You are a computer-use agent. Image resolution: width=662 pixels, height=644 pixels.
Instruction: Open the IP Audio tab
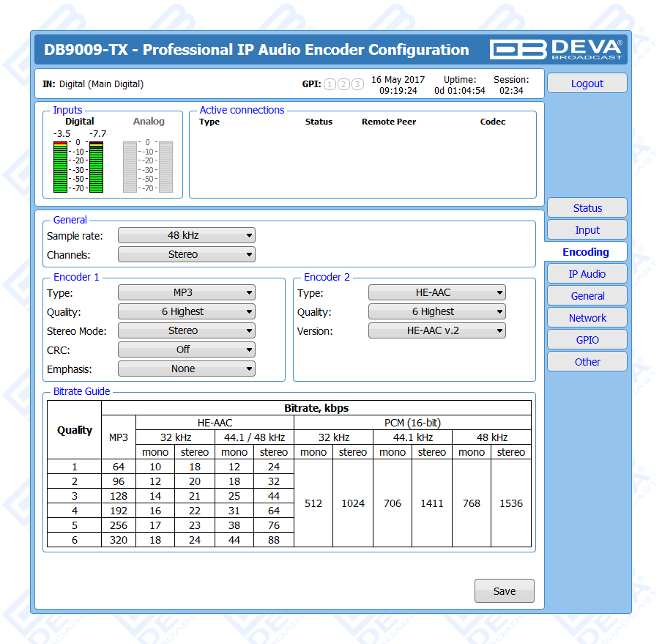[x=587, y=274]
